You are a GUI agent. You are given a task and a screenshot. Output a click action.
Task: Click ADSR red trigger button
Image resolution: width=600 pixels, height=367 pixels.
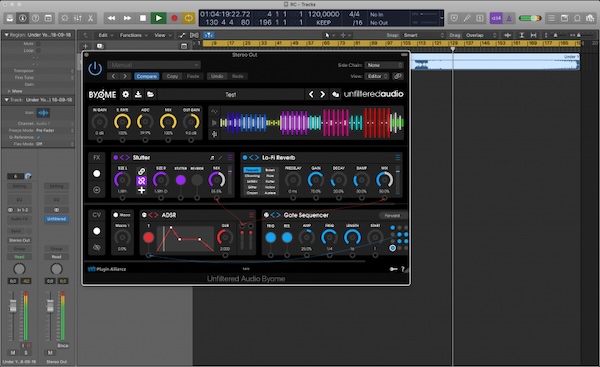click(x=148, y=238)
